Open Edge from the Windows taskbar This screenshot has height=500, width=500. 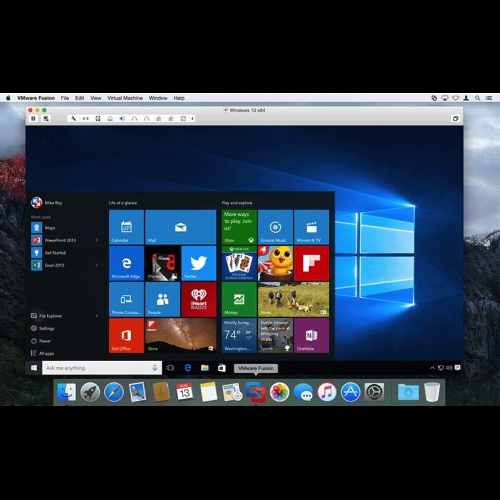click(188, 368)
